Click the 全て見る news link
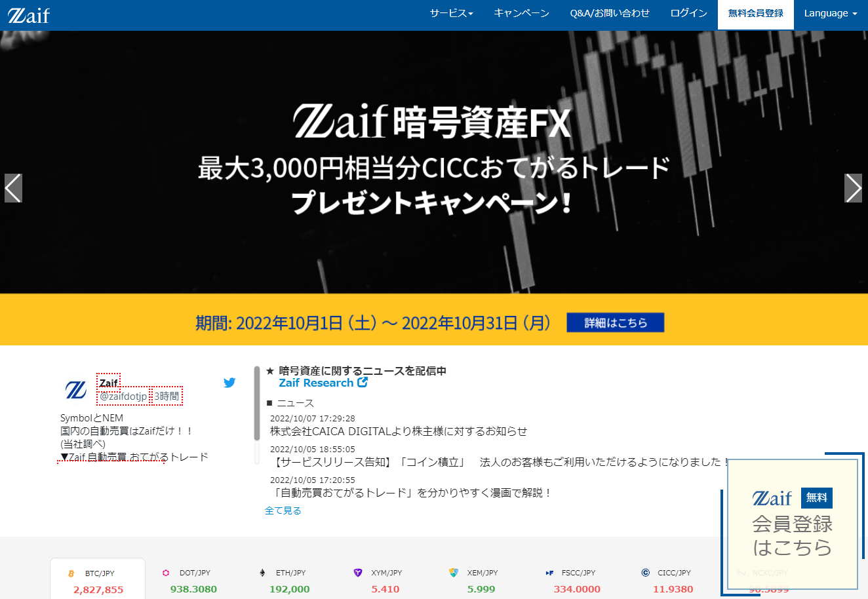868x599 pixels. (283, 510)
